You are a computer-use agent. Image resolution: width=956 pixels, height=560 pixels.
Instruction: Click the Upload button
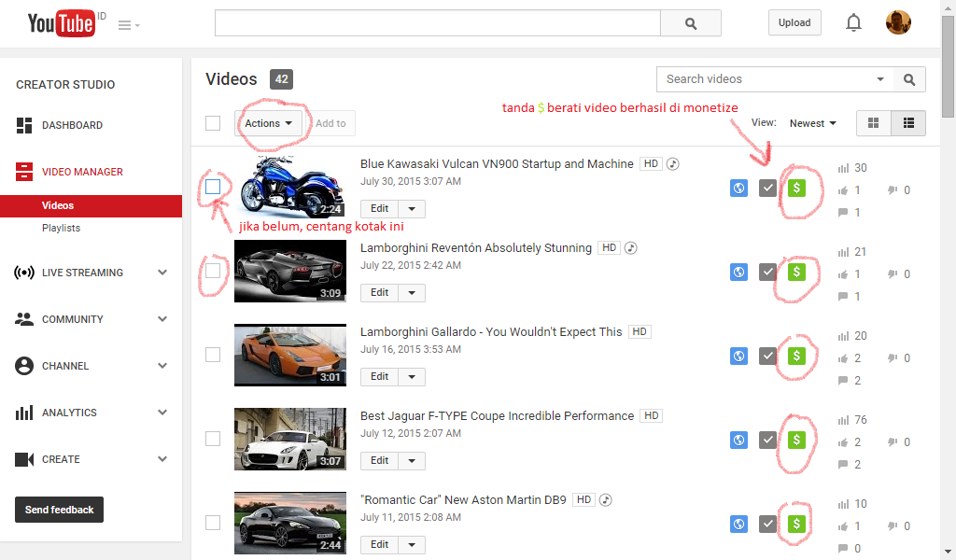tap(794, 22)
